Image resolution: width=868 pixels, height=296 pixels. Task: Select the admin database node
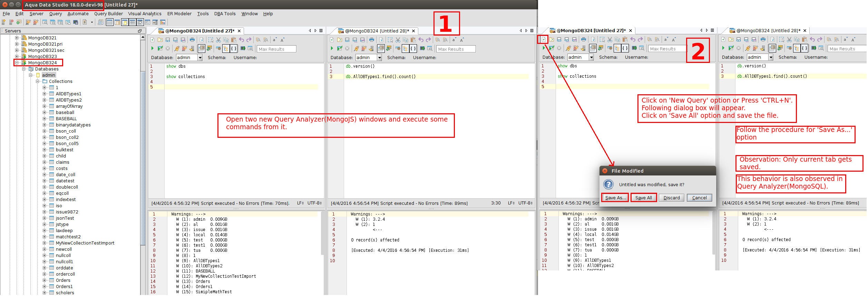(49, 75)
